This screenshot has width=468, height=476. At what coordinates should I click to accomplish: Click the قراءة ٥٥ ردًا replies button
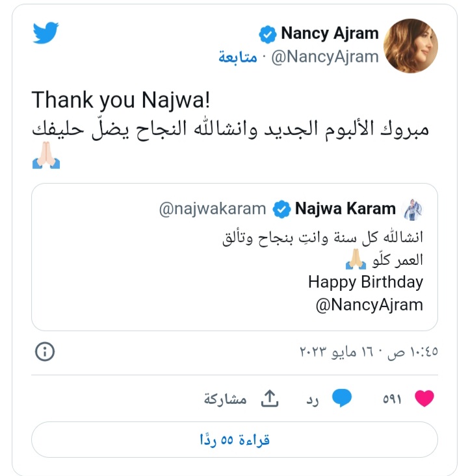coord(235,440)
